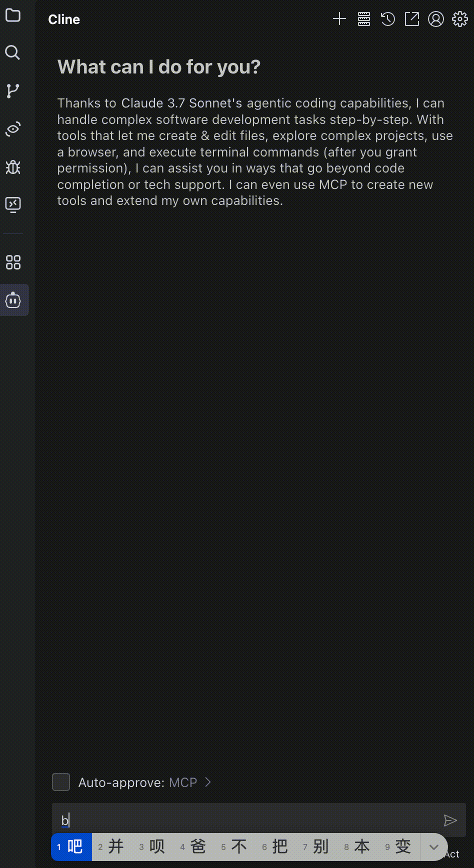Expand more IME candidates with down arrow
This screenshot has width=474, height=868.
pyautogui.click(x=434, y=847)
